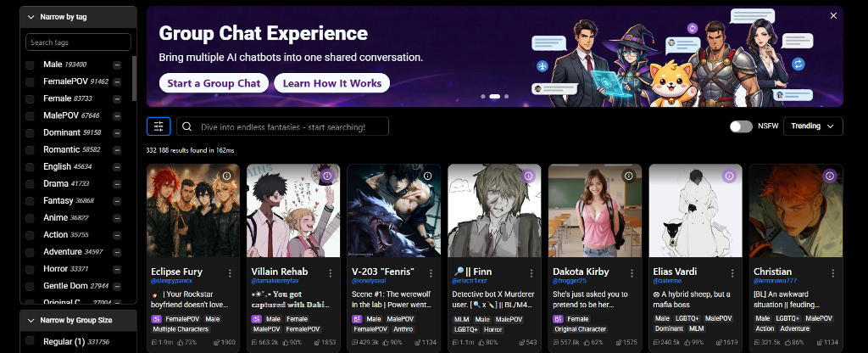Select Multiple Characters tag on Eclipse Fury

[x=180, y=329]
